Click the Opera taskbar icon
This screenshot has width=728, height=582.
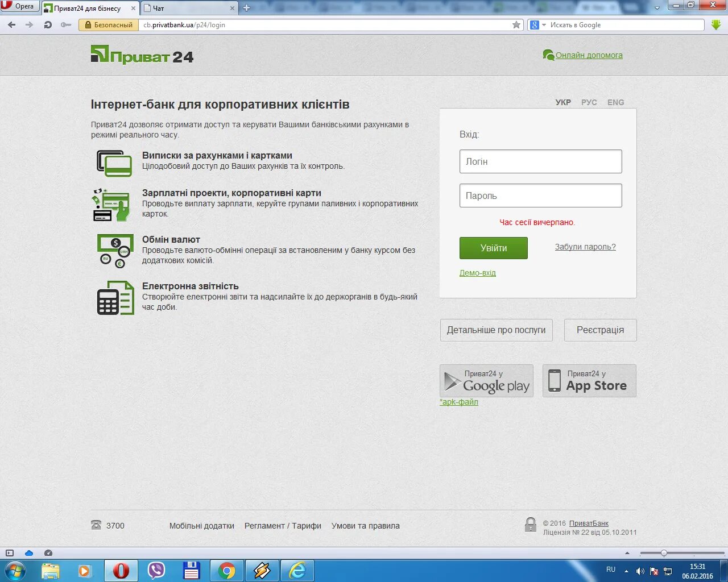pos(121,571)
